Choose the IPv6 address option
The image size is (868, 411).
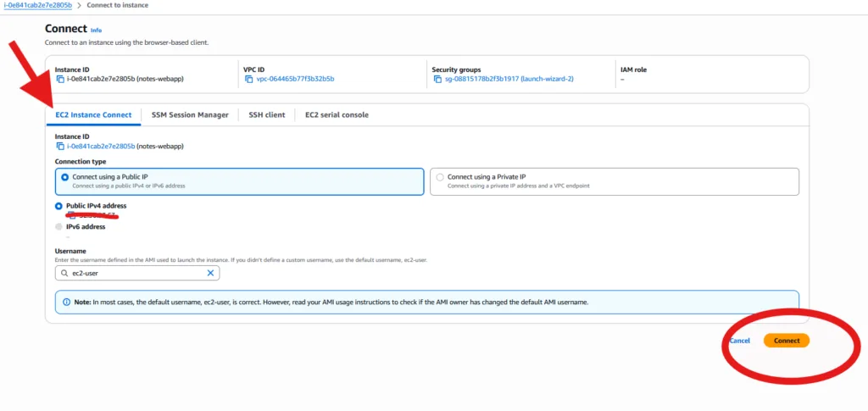coord(58,226)
